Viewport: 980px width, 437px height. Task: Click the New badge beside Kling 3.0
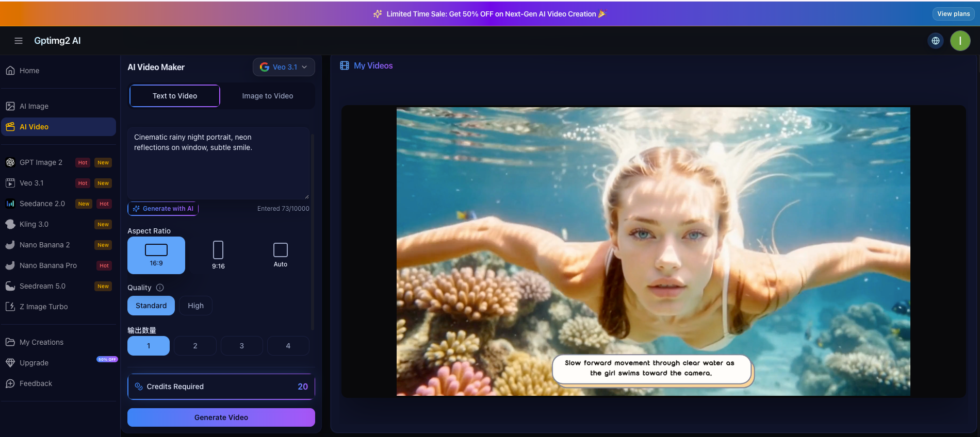pos(103,224)
